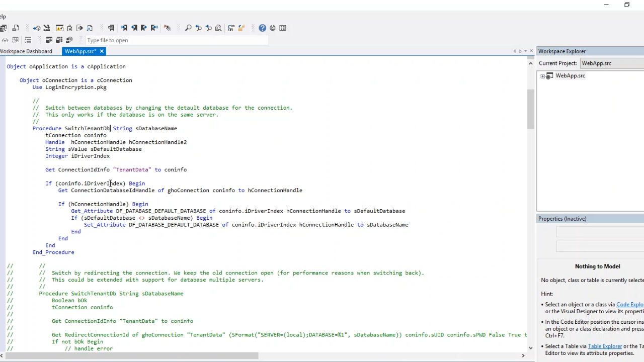Viewport: 644px width, 362px height.
Task: Open the Code Explorer link
Action: 630,305
